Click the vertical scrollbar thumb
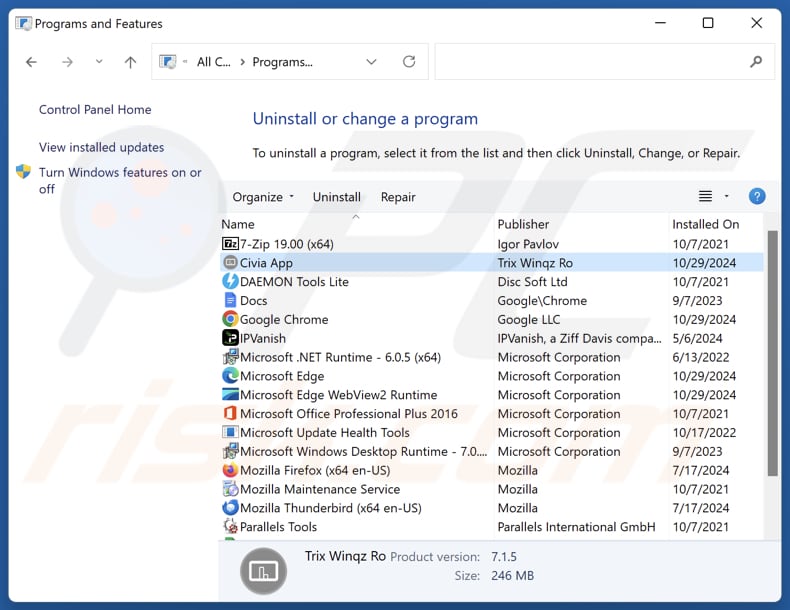790x610 pixels. (x=772, y=353)
